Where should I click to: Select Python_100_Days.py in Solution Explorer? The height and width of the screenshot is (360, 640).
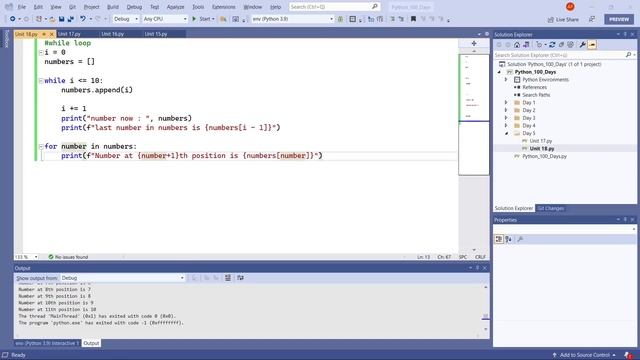pos(544,156)
